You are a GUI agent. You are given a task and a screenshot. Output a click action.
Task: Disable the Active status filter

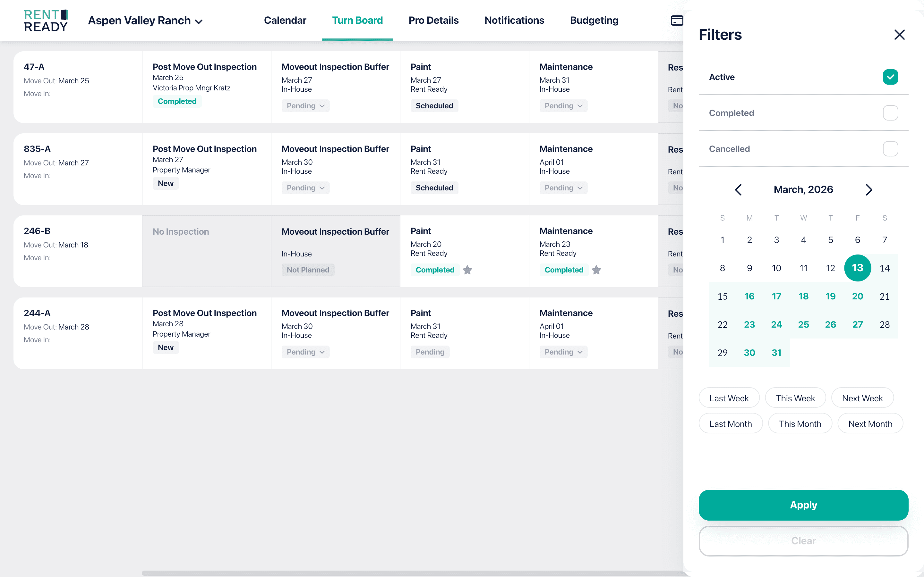click(x=890, y=77)
